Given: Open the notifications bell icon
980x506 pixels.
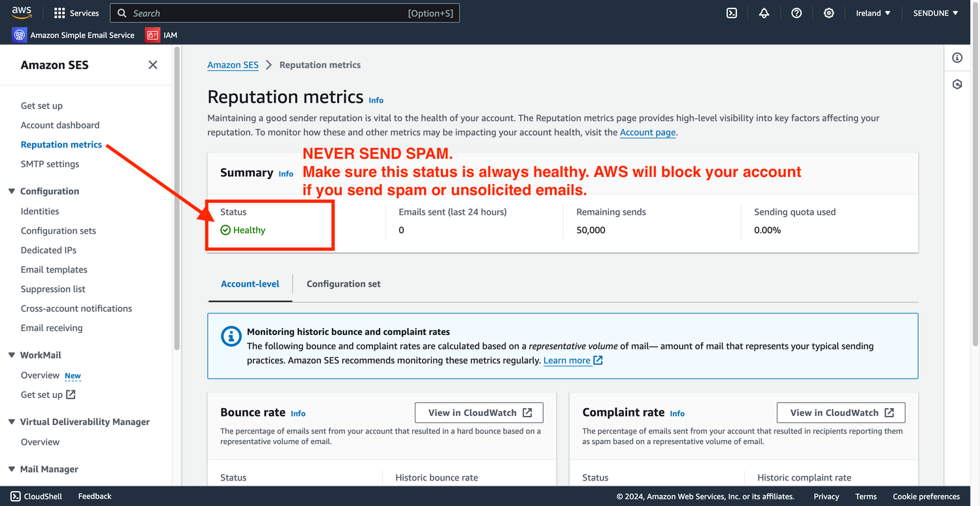Looking at the screenshot, I should (764, 13).
